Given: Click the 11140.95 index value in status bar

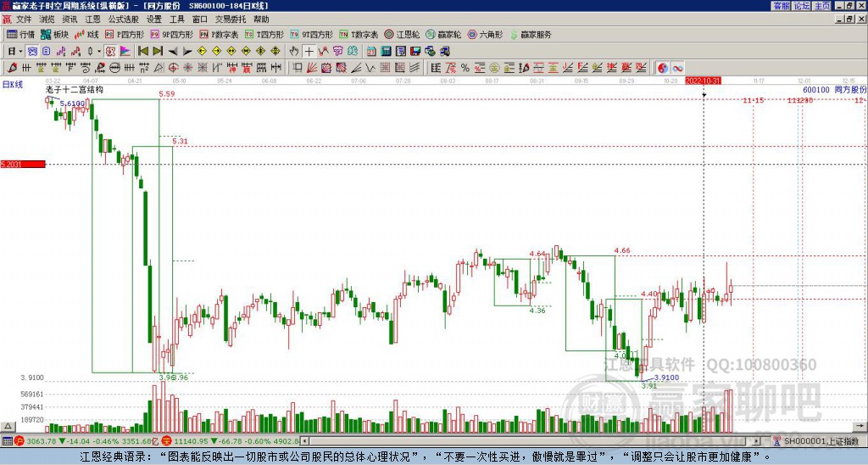Looking at the screenshot, I should [192, 441].
